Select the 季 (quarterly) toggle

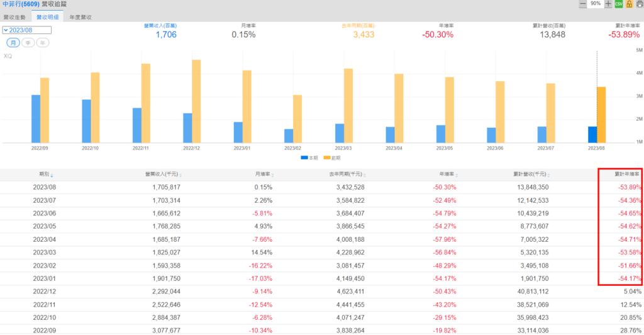[x=28, y=43]
